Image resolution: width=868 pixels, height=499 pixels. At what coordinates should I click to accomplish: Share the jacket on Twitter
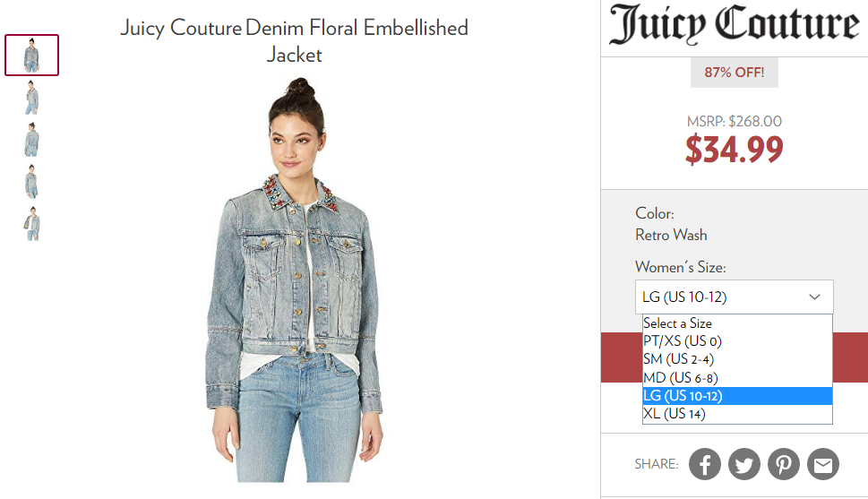pyautogui.click(x=744, y=463)
